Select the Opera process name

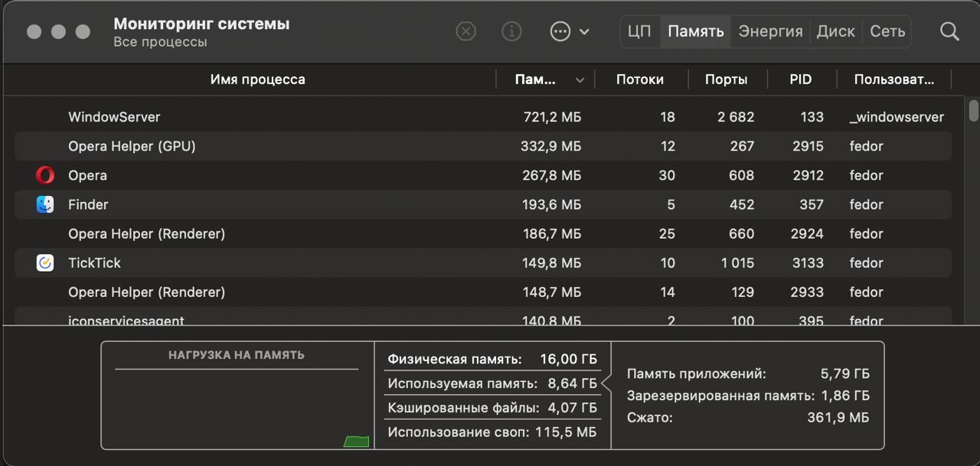click(87, 175)
